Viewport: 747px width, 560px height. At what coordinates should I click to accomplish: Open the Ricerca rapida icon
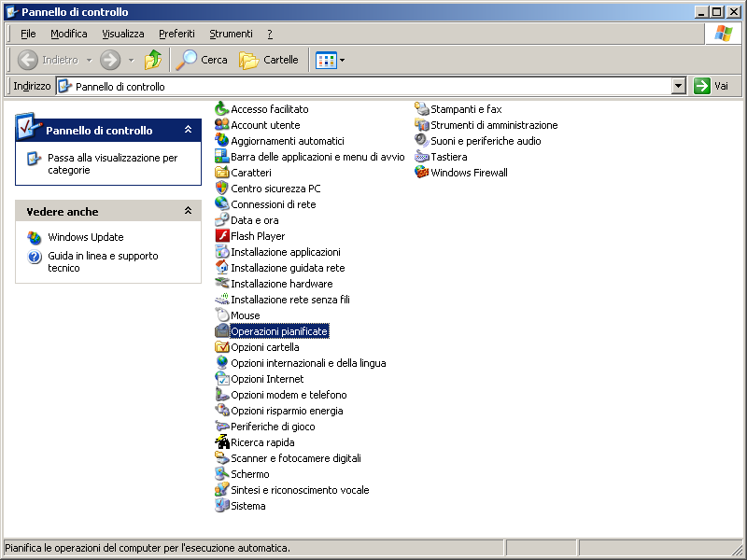pyautogui.click(x=221, y=442)
